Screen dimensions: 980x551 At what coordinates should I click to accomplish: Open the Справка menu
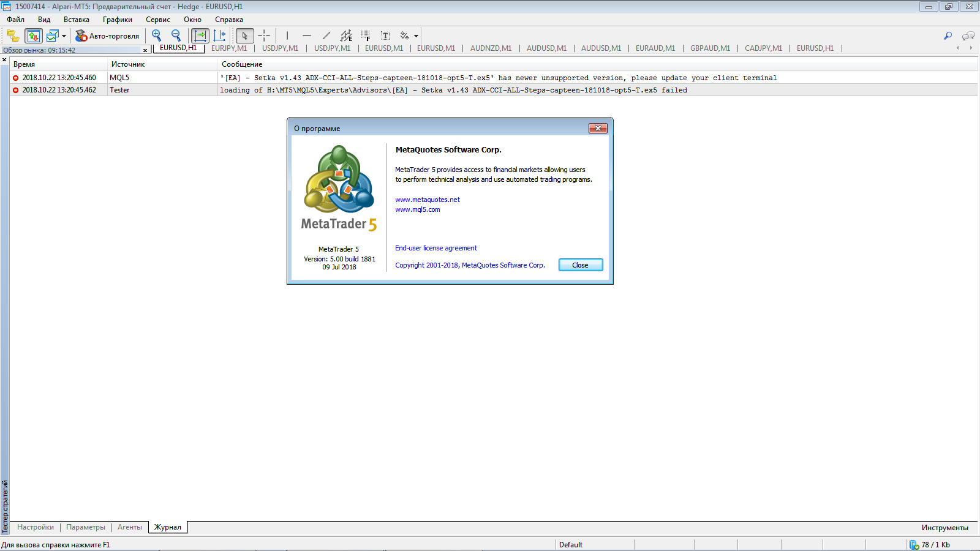(229, 20)
